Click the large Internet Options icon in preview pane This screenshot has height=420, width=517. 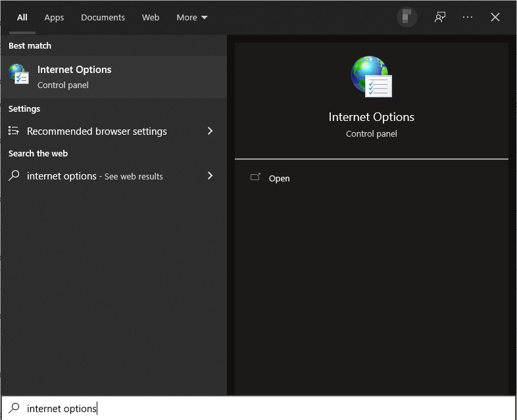[x=371, y=77]
